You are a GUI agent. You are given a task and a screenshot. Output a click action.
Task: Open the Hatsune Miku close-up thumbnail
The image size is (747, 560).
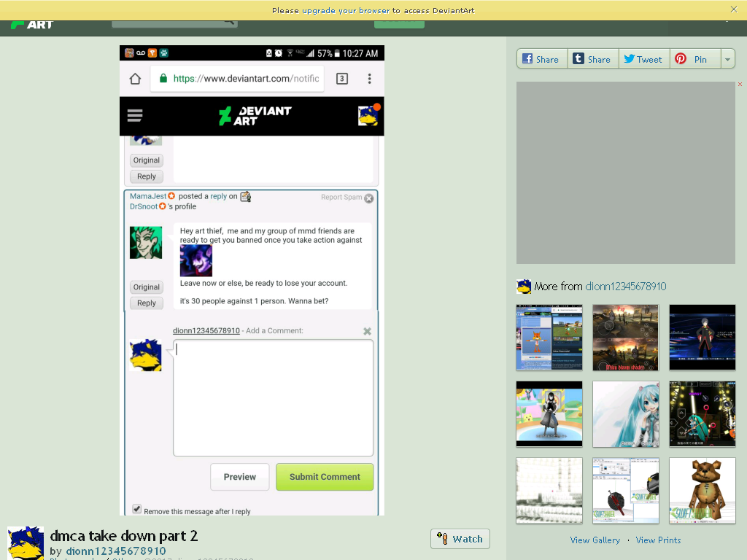click(625, 414)
